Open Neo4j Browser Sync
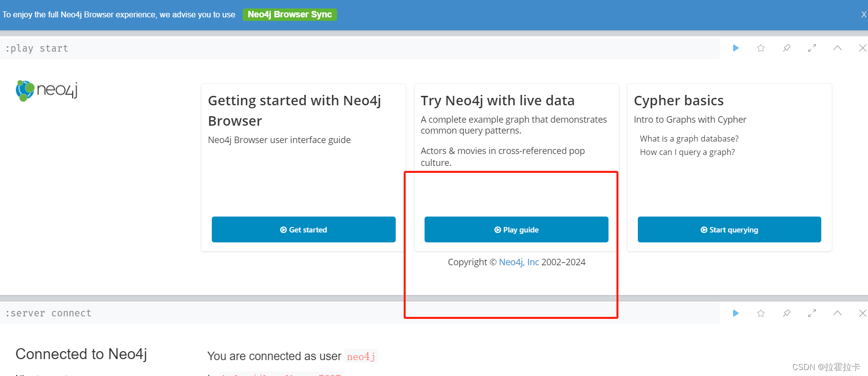This screenshot has height=376, width=868. click(290, 14)
